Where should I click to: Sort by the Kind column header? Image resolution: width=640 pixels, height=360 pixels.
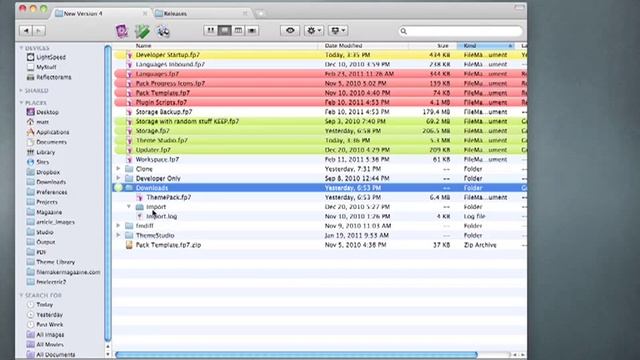click(486, 46)
